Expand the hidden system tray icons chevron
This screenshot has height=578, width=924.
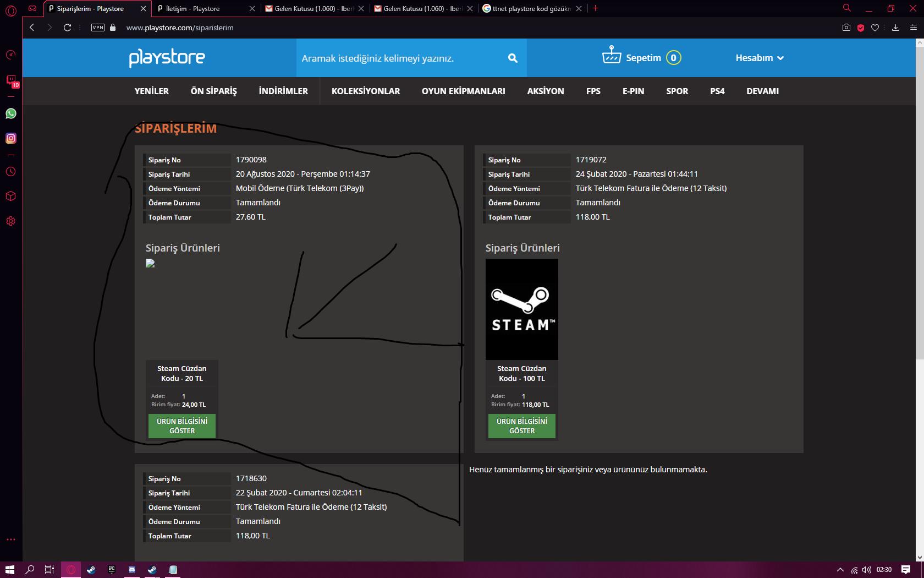click(840, 570)
